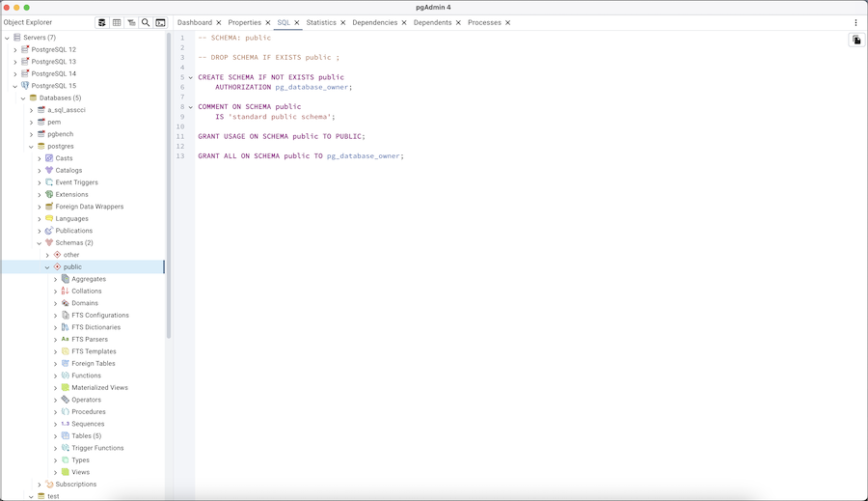Click the Event Triggers node icon
The width and height of the screenshot is (868, 501).
click(x=49, y=182)
